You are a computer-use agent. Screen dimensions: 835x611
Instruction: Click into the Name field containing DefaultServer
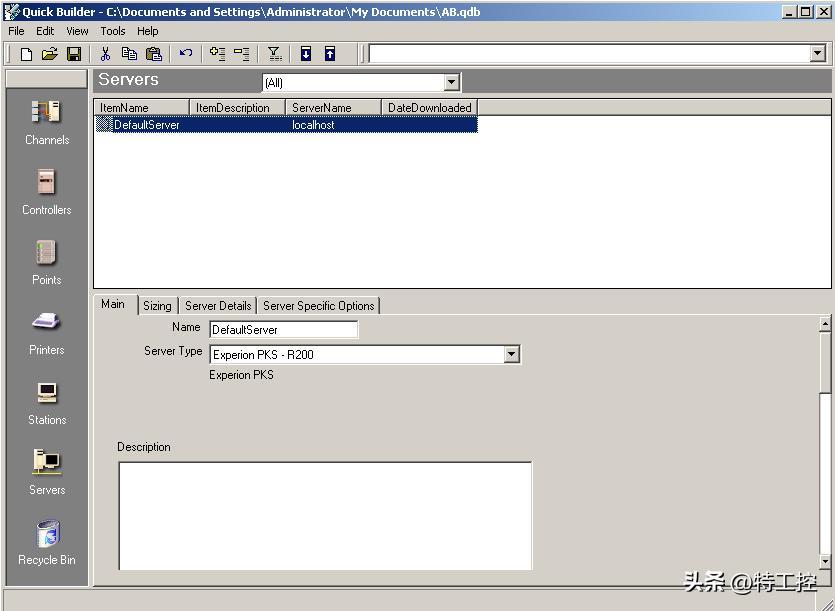[283, 330]
